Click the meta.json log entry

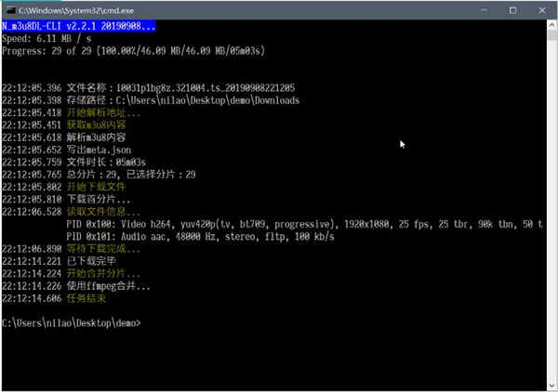pyautogui.click(x=67, y=150)
